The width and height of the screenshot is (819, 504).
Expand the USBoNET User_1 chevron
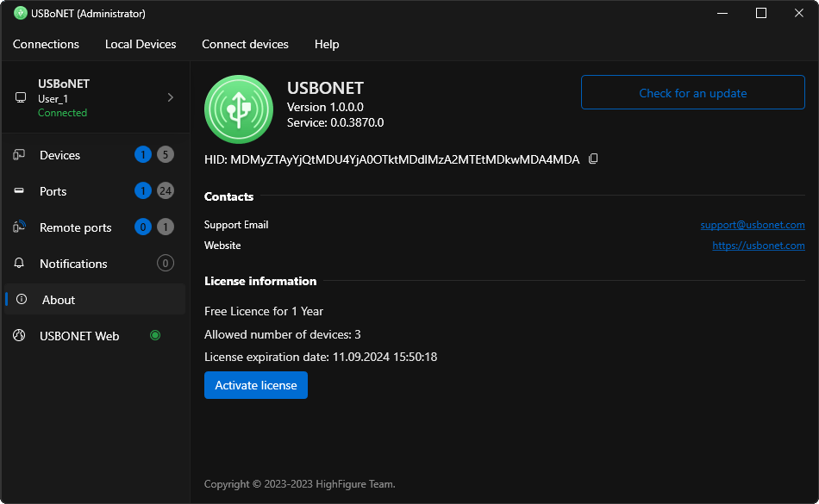170,97
